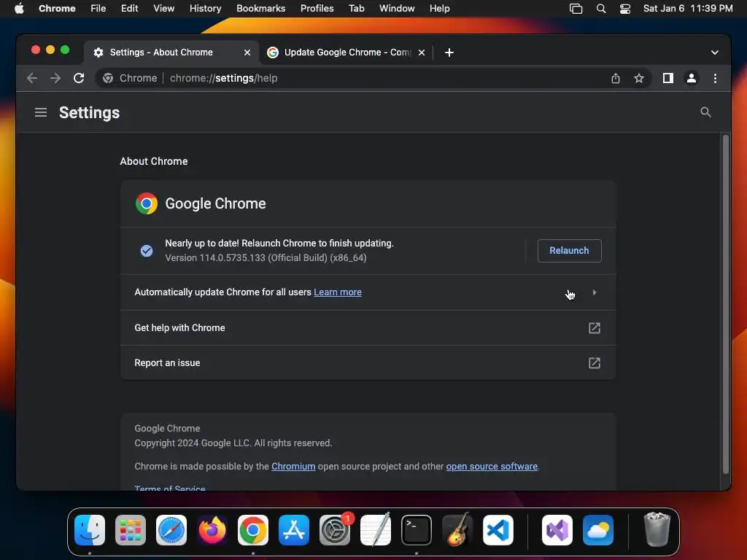This screenshot has height=560, width=747.
Task: Open Launchpad from the Dock
Action: point(131,530)
